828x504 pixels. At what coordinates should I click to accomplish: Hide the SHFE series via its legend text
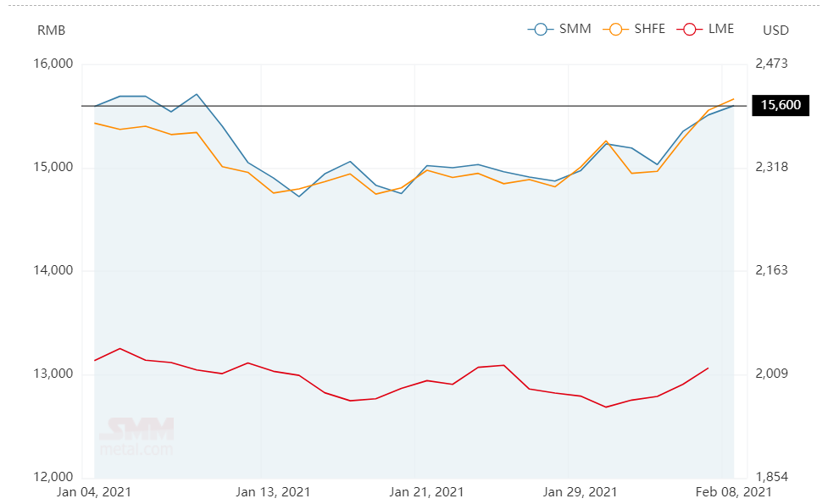651,30
